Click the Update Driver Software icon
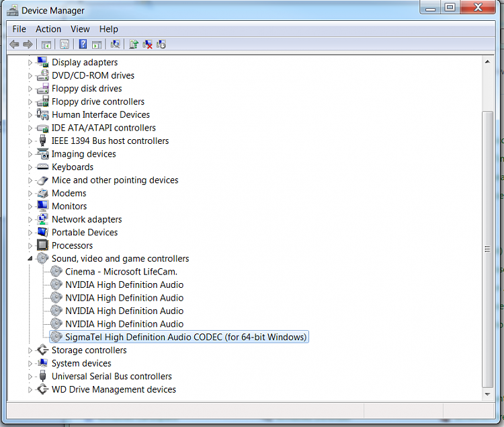 point(134,44)
